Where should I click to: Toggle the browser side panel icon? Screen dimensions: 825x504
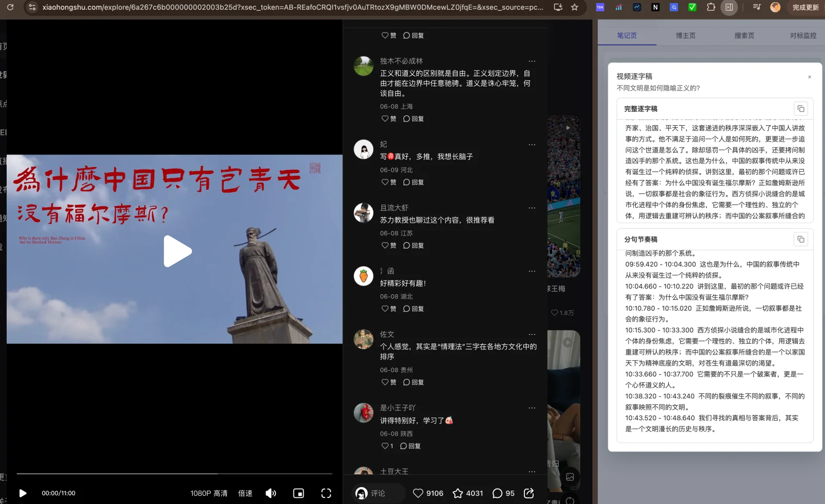[729, 7]
